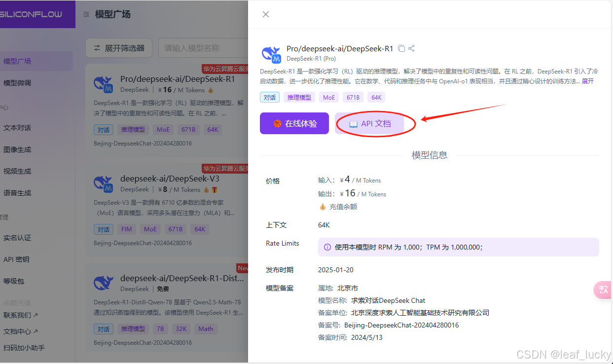
Task: Click the 推理模型 tag in the detail panel
Action: (299, 97)
